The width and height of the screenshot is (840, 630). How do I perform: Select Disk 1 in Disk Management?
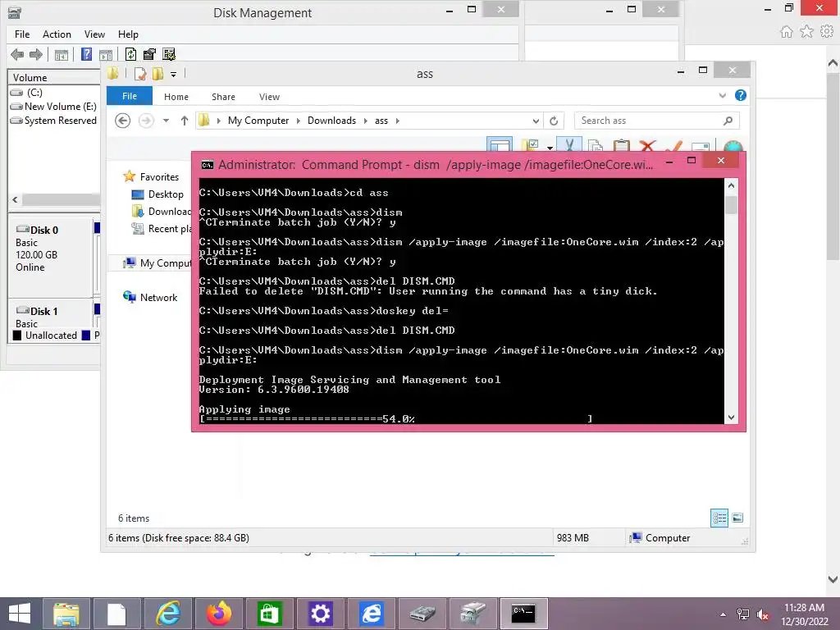click(50, 316)
